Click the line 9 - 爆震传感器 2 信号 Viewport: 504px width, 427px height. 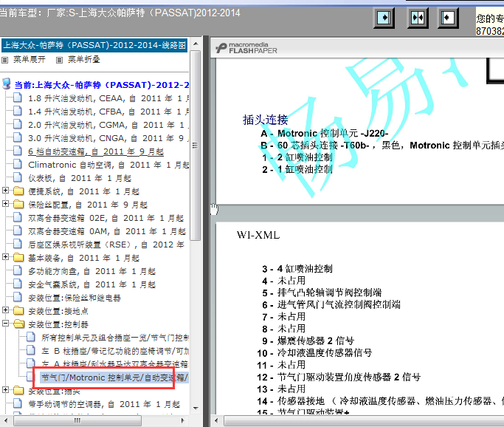(x=308, y=341)
